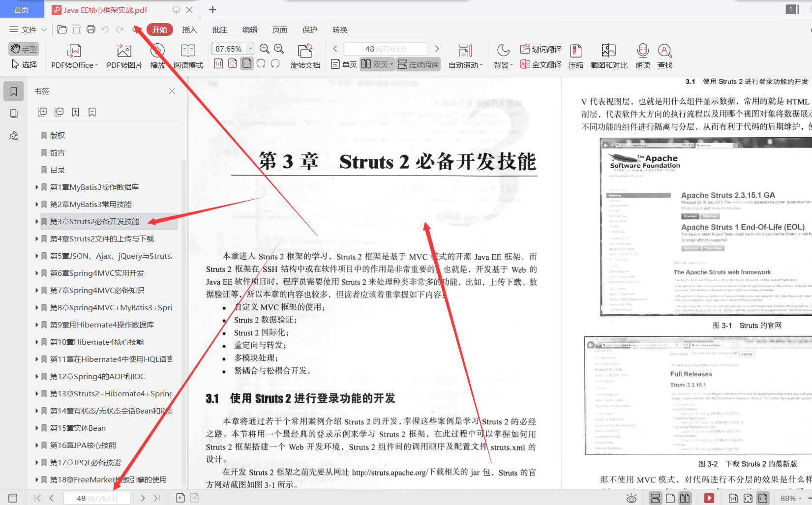Click the expand all bookmarks icon
The width and height of the screenshot is (812, 505).
[42, 112]
